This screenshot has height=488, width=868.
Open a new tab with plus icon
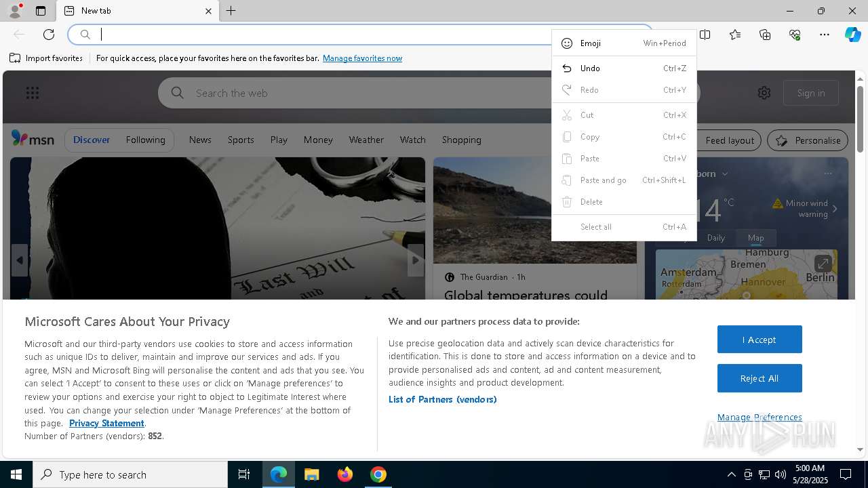coord(231,11)
